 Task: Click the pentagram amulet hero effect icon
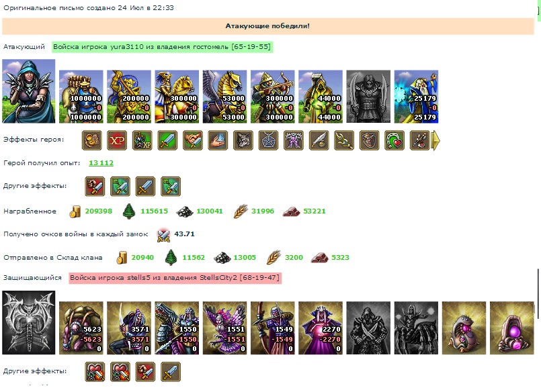click(x=268, y=140)
